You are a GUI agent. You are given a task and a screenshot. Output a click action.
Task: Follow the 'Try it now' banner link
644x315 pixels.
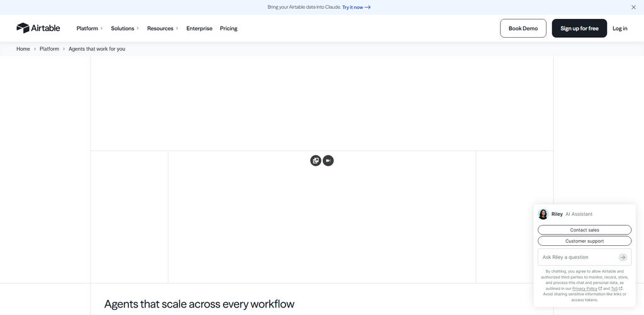coord(356,7)
